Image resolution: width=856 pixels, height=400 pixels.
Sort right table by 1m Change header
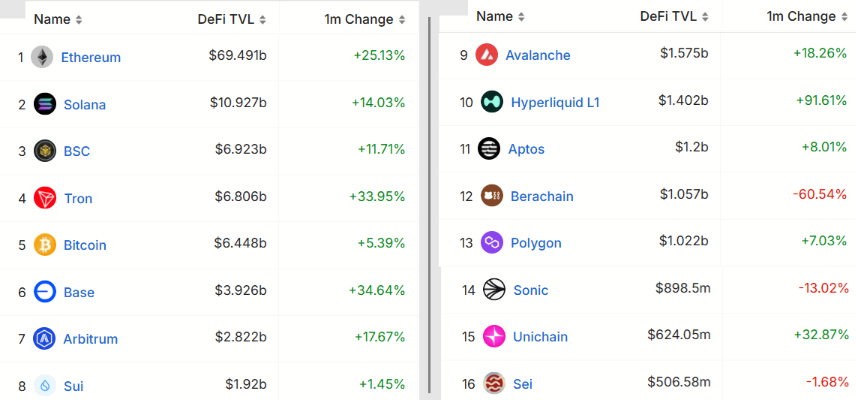(x=807, y=16)
